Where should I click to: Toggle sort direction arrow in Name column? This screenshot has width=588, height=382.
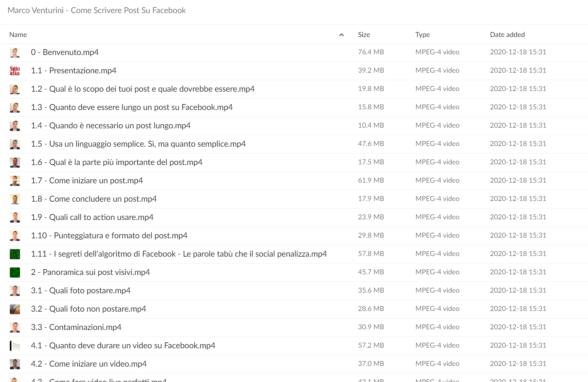(342, 35)
